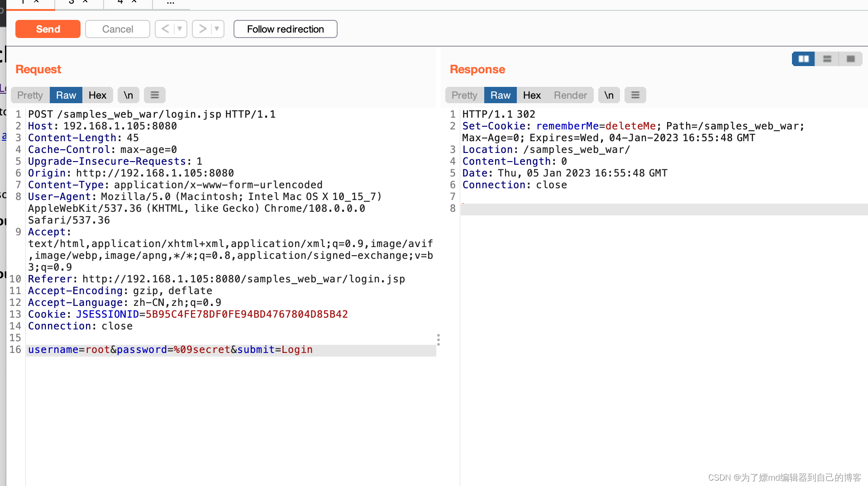This screenshot has width=868, height=486.
Task: Switch Response view to Pretty tab
Action: click(x=464, y=95)
